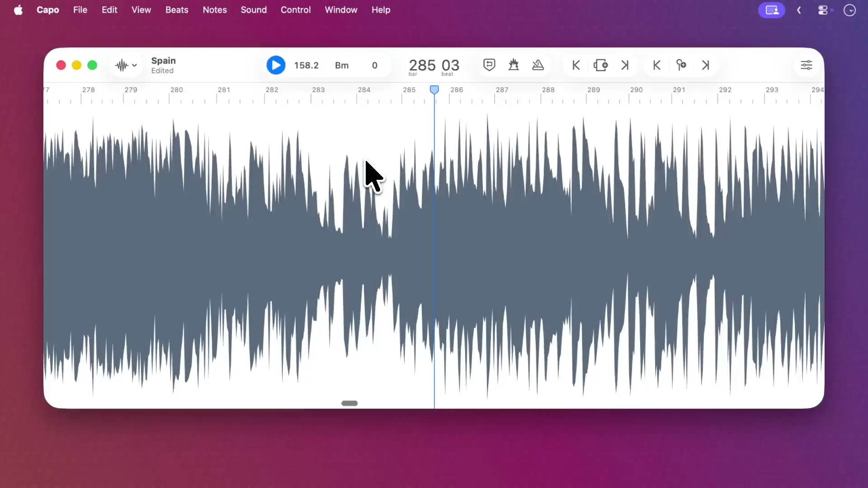Click the beat counter 03
The width and height of the screenshot is (868, 488).
450,65
